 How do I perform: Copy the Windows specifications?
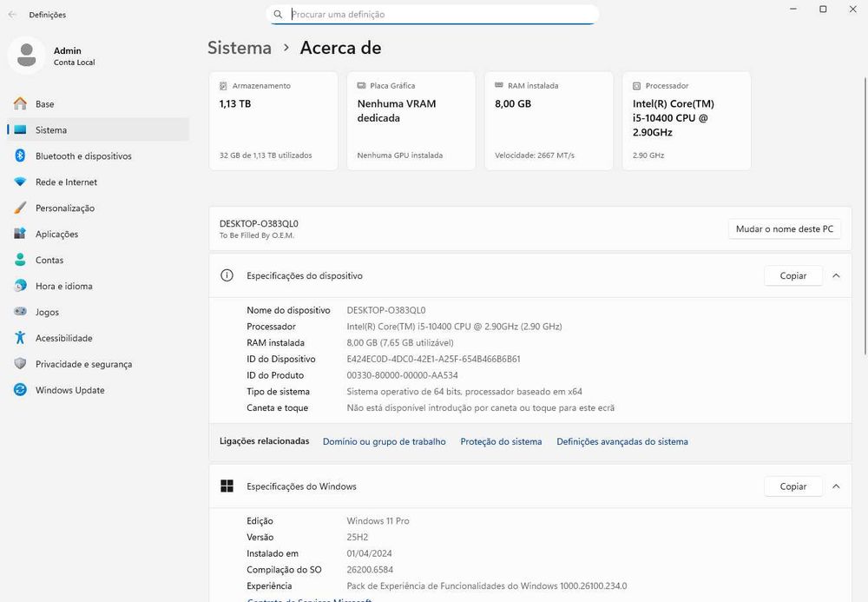pyautogui.click(x=792, y=486)
